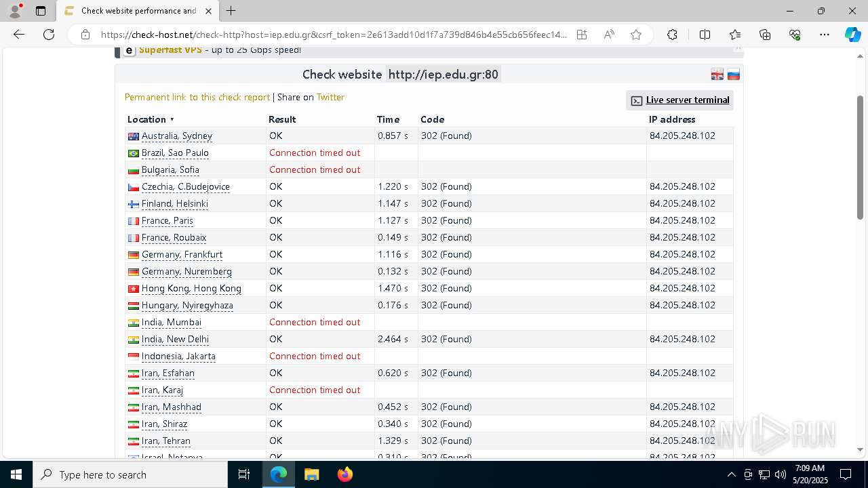Click Iran, Karaj location

(x=163, y=390)
